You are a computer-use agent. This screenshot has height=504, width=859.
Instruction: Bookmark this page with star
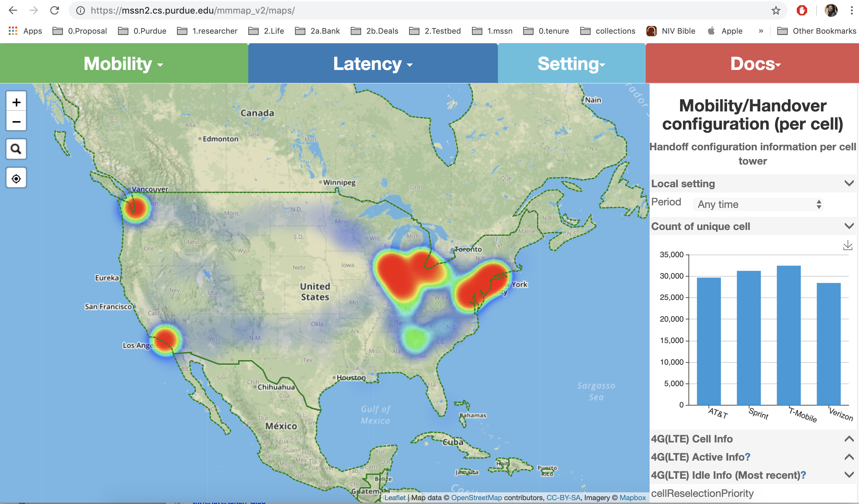coord(776,11)
